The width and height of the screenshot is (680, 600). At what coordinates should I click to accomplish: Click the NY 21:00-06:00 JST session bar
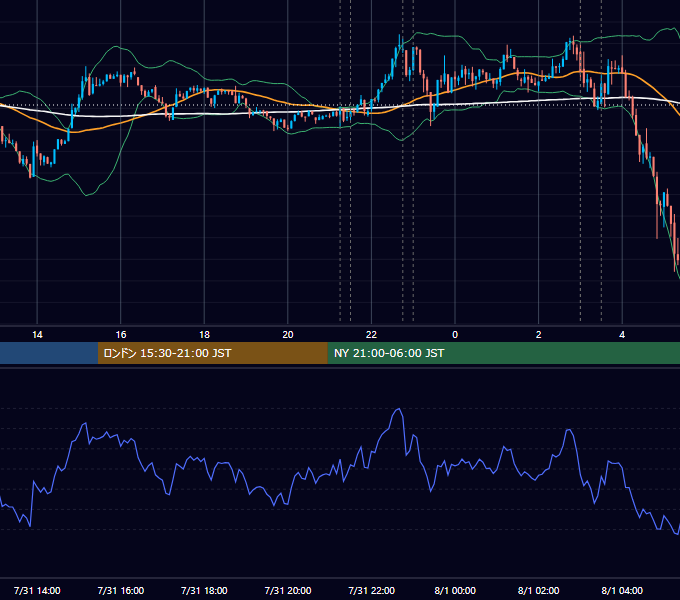point(503,353)
